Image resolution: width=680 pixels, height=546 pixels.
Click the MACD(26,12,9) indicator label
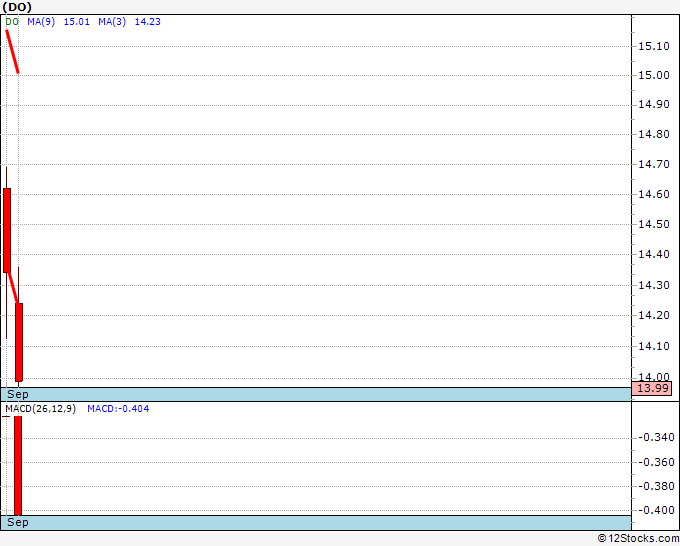(41, 409)
